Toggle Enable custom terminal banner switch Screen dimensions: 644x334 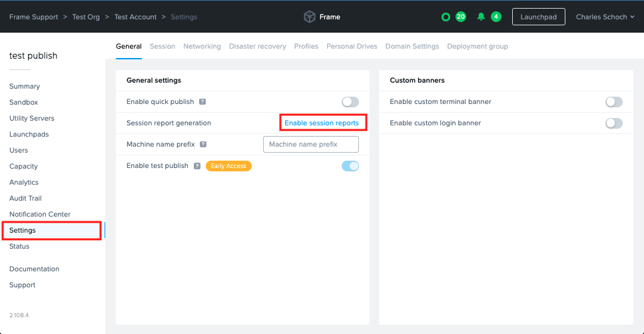tap(614, 101)
